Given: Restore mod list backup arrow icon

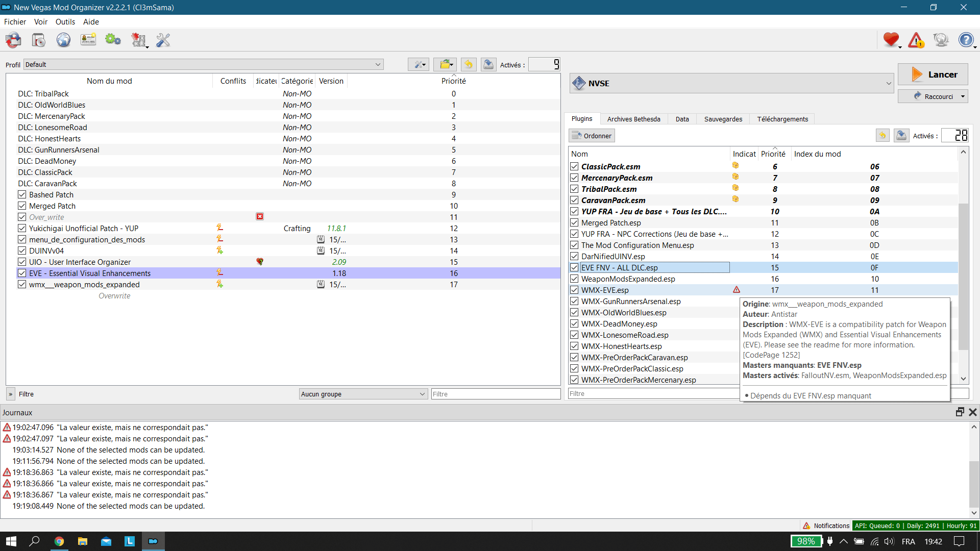Looking at the screenshot, I should pyautogui.click(x=469, y=64).
